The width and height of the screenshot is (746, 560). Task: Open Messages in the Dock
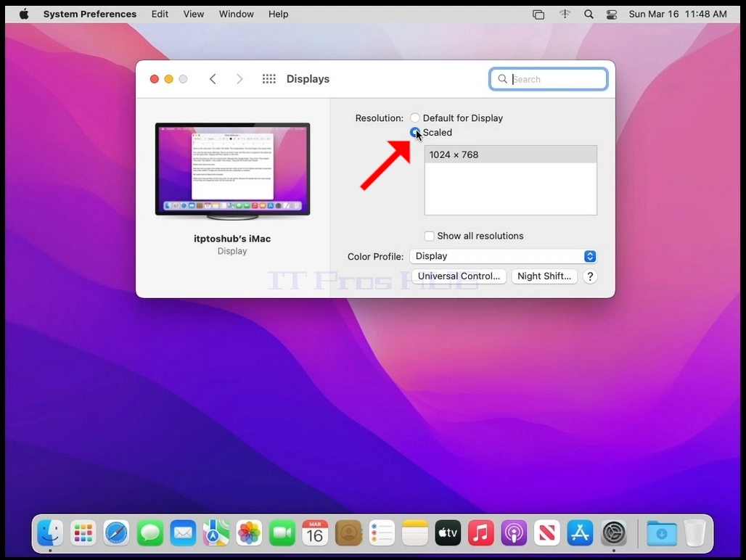150,533
